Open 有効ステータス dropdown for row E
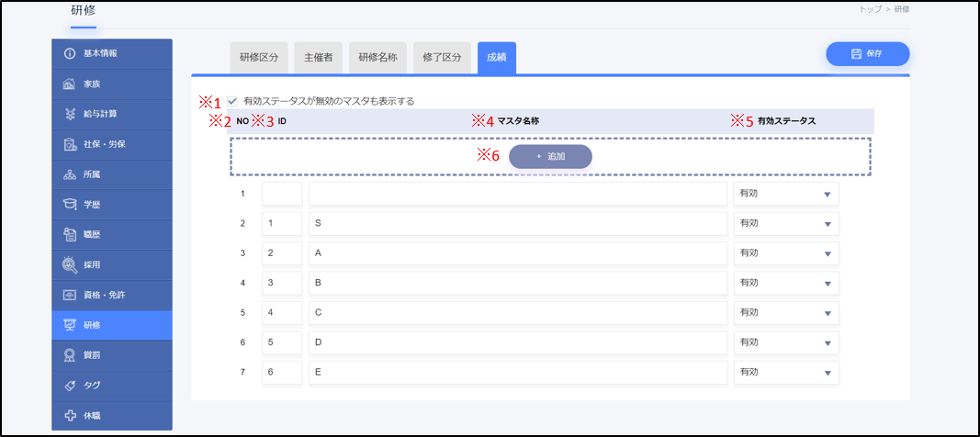This screenshot has height=437, width=980. pos(786,373)
